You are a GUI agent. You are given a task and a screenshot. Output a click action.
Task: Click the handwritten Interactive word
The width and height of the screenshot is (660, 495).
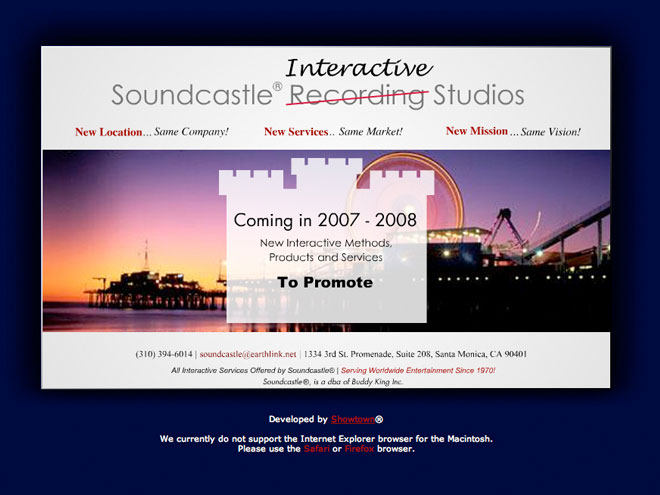coord(358,68)
